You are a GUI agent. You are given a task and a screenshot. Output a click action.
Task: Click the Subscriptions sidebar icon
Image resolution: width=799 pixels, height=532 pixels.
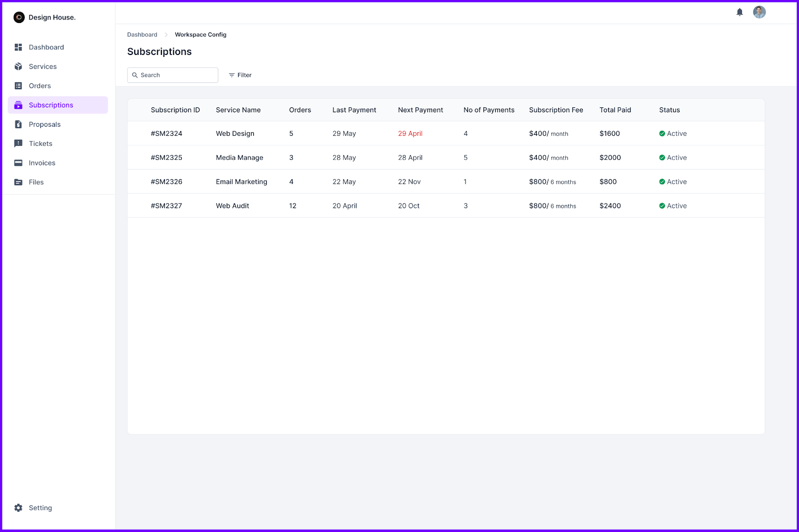tap(18, 105)
